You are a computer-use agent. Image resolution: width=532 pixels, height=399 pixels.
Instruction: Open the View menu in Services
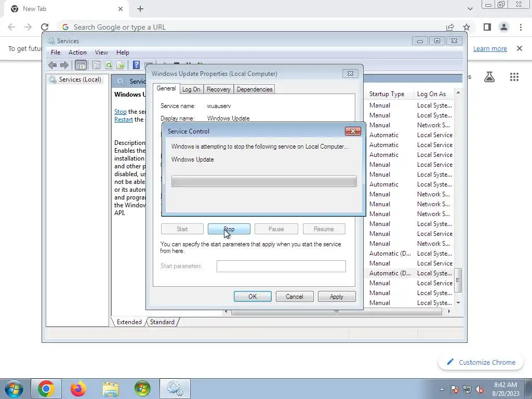(101, 52)
